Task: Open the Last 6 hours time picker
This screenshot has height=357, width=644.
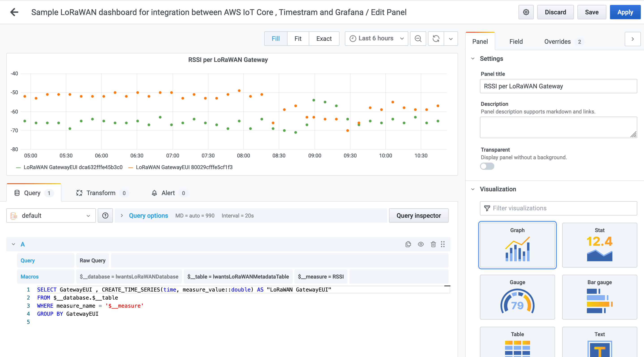Action: 376,39
